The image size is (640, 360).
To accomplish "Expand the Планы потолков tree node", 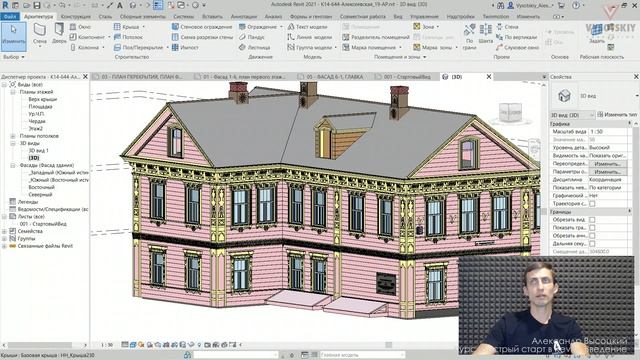I will [13, 136].
